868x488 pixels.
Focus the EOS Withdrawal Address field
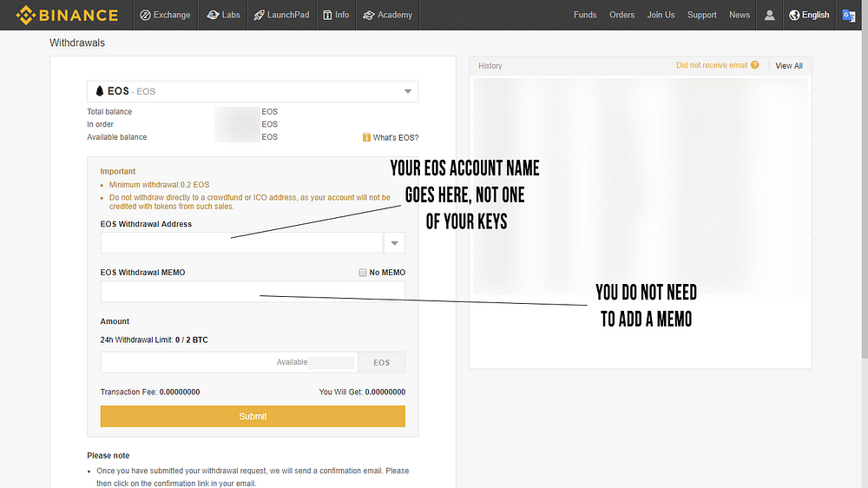coord(241,242)
